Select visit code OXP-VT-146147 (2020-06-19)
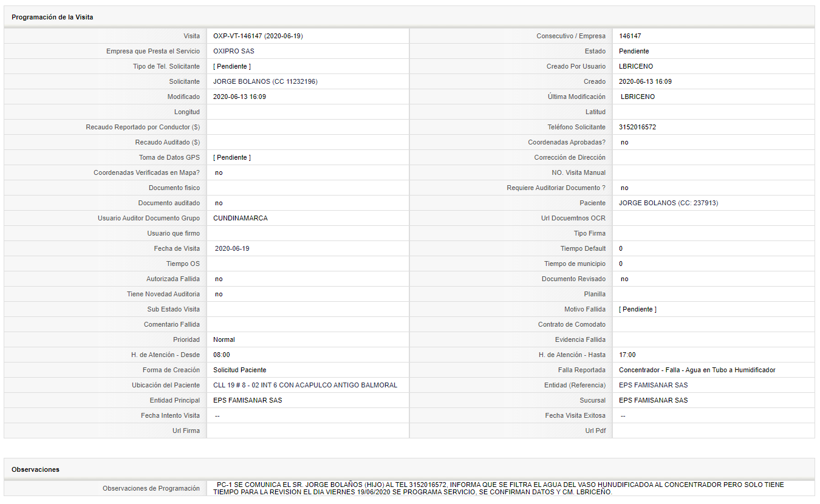This screenshot has height=504, width=820. click(258, 36)
